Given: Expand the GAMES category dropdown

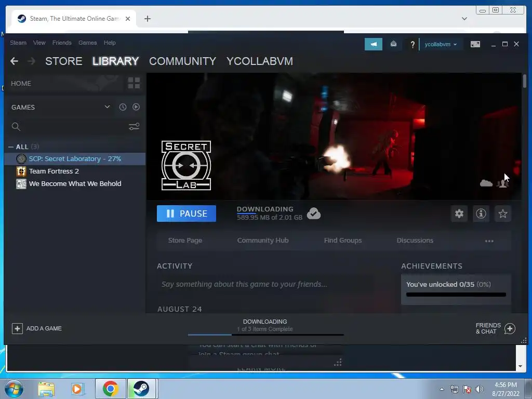Looking at the screenshot, I should 107,107.
